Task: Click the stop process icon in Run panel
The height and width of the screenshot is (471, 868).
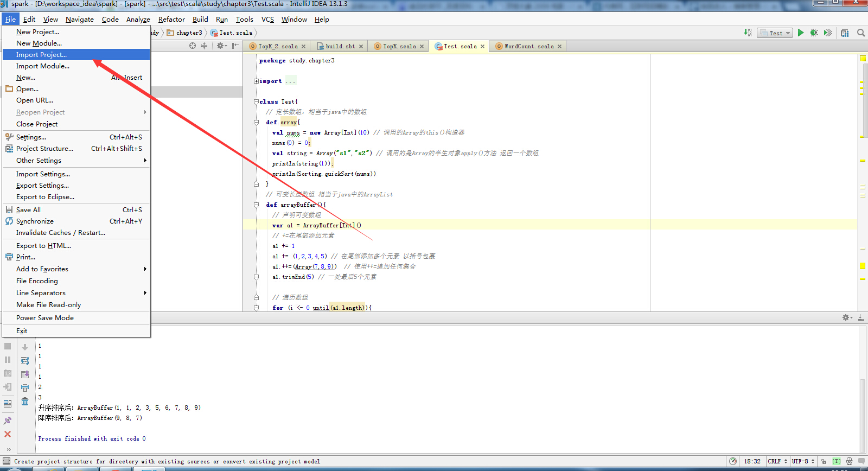Action: [8, 346]
